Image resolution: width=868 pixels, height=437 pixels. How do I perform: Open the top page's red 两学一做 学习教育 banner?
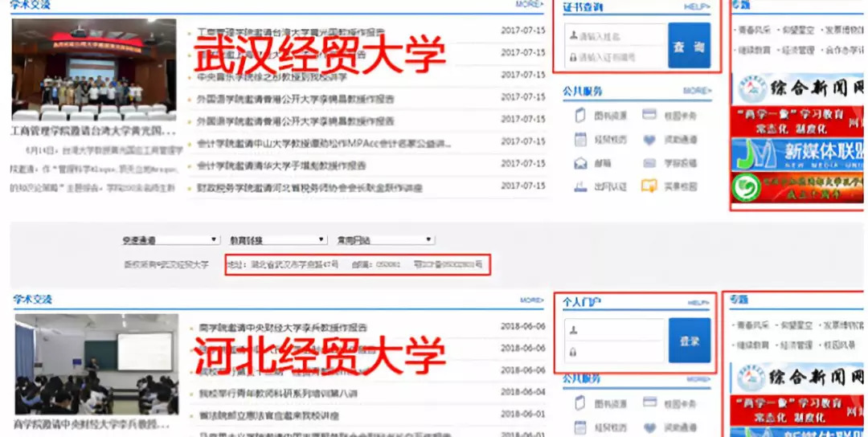[x=797, y=121]
